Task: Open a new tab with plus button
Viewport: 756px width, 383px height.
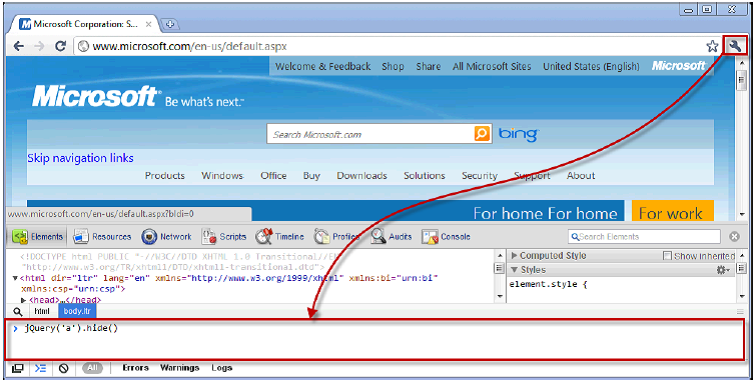Action: (169, 24)
